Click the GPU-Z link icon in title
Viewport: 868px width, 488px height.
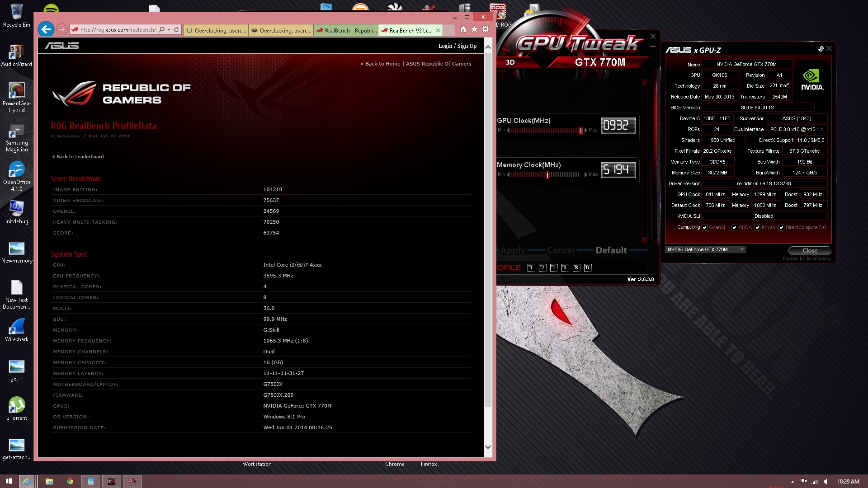click(x=821, y=49)
